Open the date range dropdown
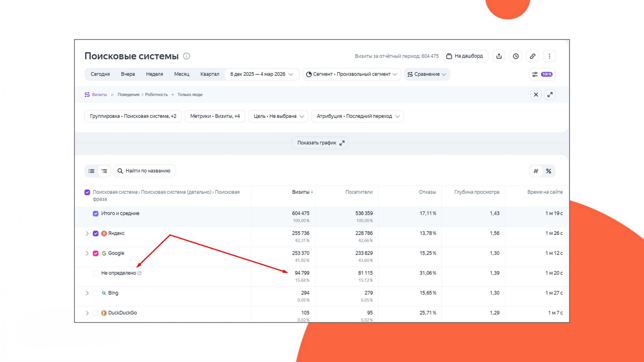Viewport: 644px width, 362px height. (x=261, y=74)
